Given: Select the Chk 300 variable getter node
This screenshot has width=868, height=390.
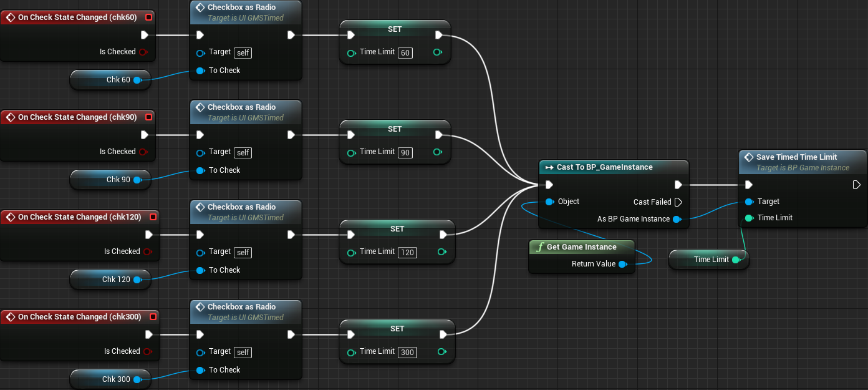Looking at the screenshot, I should pos(110,379).
